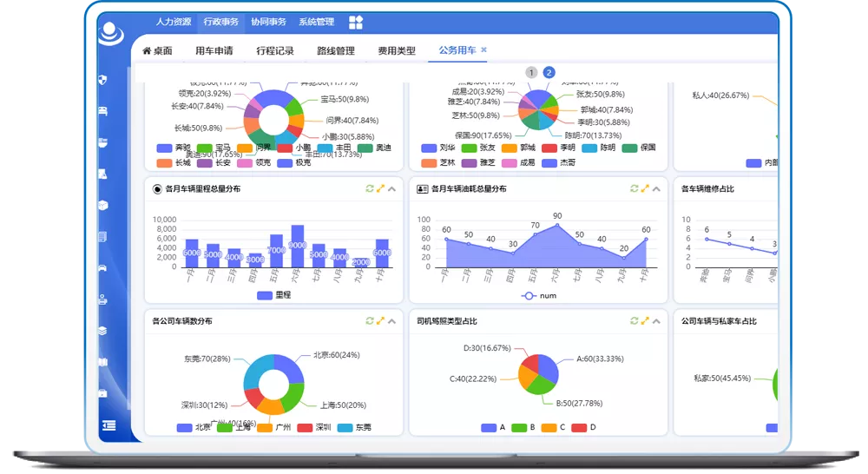This screenshot has width=868, height=474.
Task: Open the car icon module in the sidebar
Action: click(x=102, y=268)
